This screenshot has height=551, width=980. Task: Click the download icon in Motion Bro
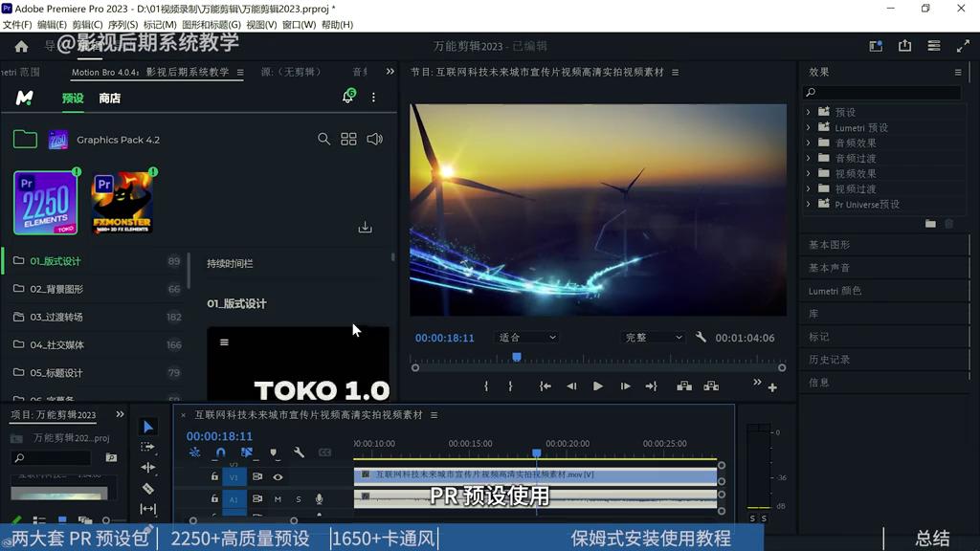[x=365, y=227]
